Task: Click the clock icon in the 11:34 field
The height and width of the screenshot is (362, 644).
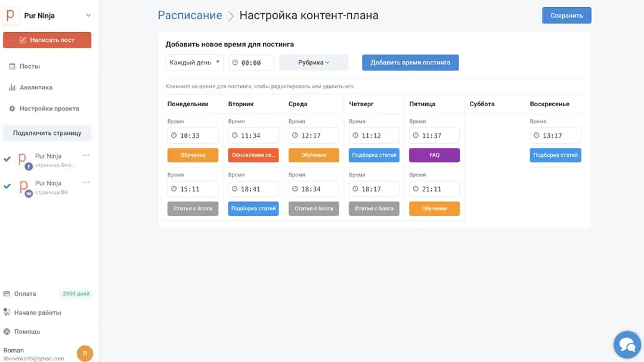Action: (234, 135)
